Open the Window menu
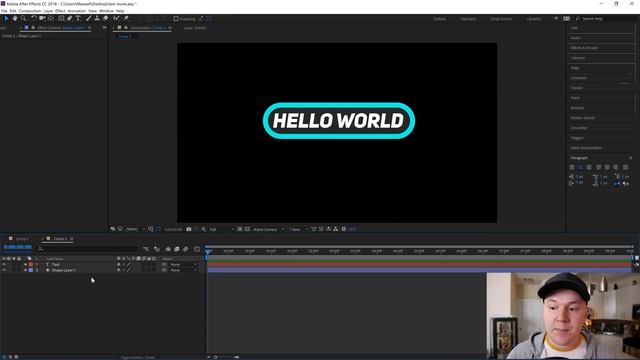This screenshot has height=360, width=640. (106, 11)
